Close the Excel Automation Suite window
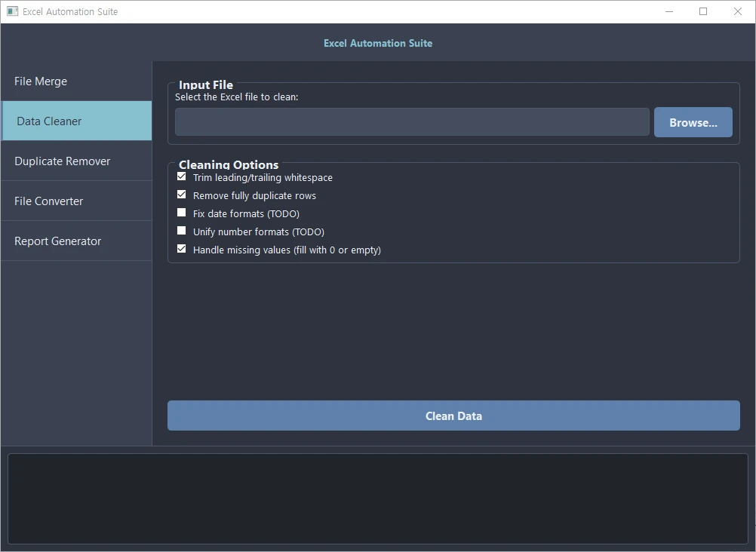This screenshot has width=756, height=552. tap(738, 11)
